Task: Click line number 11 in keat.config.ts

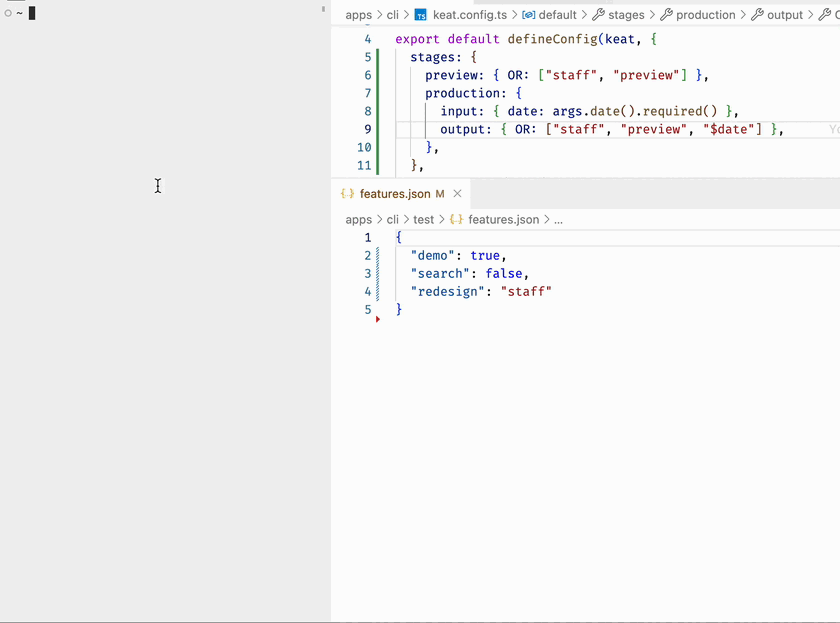Action: [x=364, y=165]
